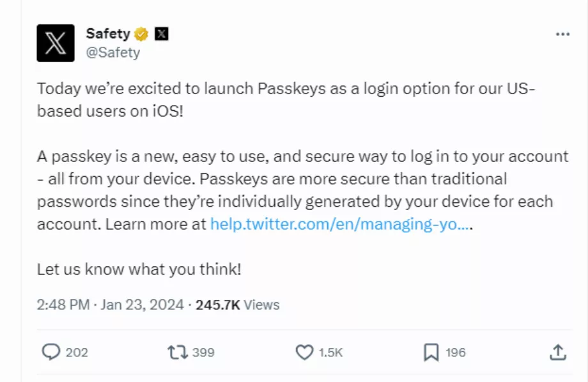Open the three-dot more options menu

coord(562,34)
